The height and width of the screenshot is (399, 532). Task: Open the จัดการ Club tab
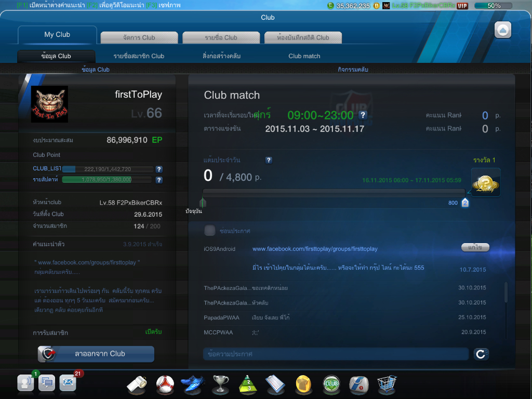coord(139,37)
